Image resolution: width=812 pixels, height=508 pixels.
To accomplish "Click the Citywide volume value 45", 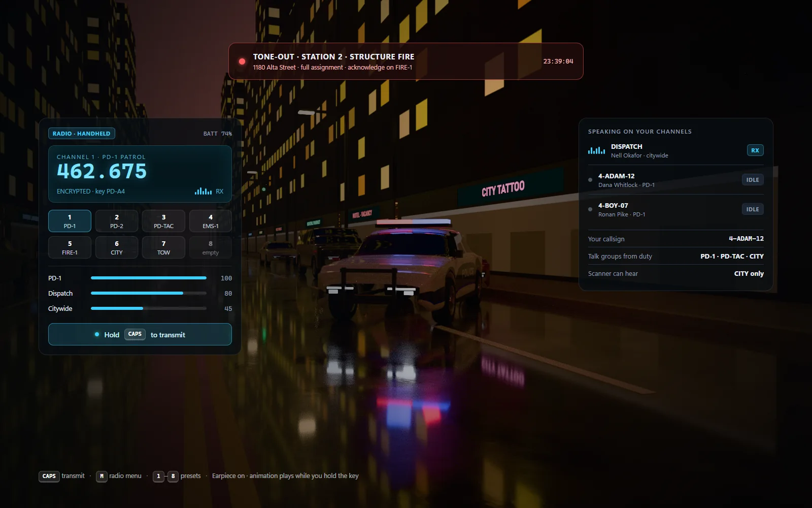I will [x=228, y=309].
